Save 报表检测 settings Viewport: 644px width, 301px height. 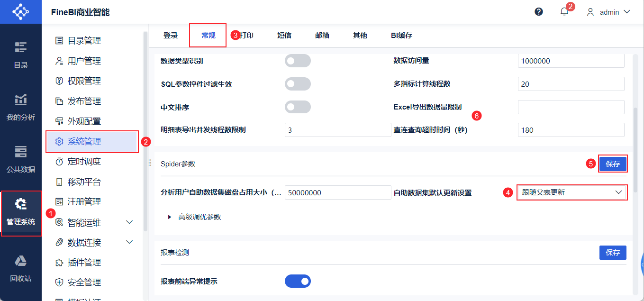pyautogui.click(x=613, y=252)
